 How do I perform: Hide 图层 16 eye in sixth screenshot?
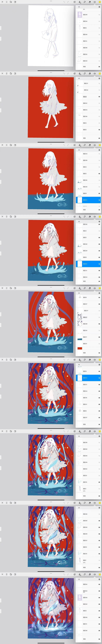[99, 398]
